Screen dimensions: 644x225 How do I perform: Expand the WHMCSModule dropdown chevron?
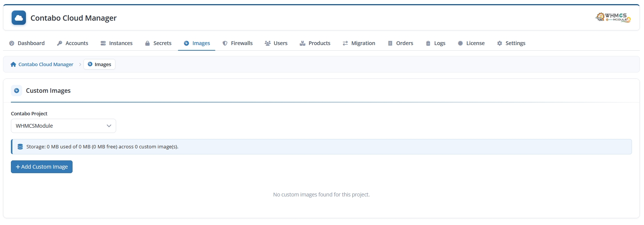[109, 126]
